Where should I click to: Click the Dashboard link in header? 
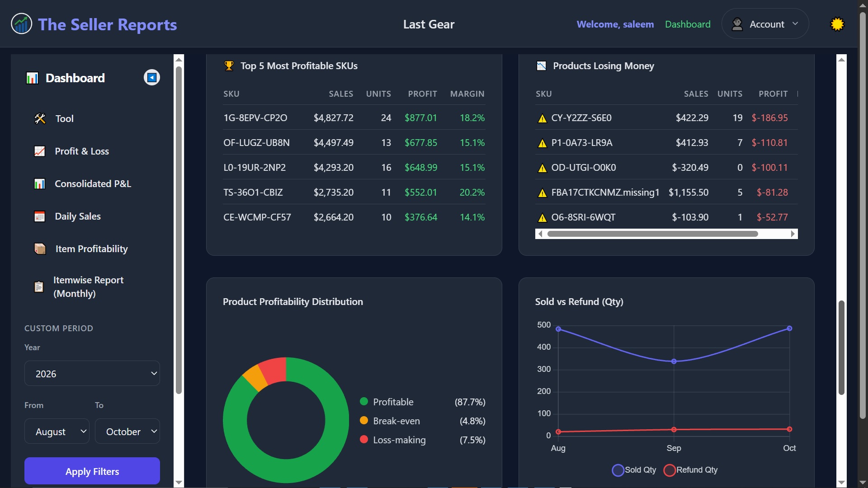688,24
